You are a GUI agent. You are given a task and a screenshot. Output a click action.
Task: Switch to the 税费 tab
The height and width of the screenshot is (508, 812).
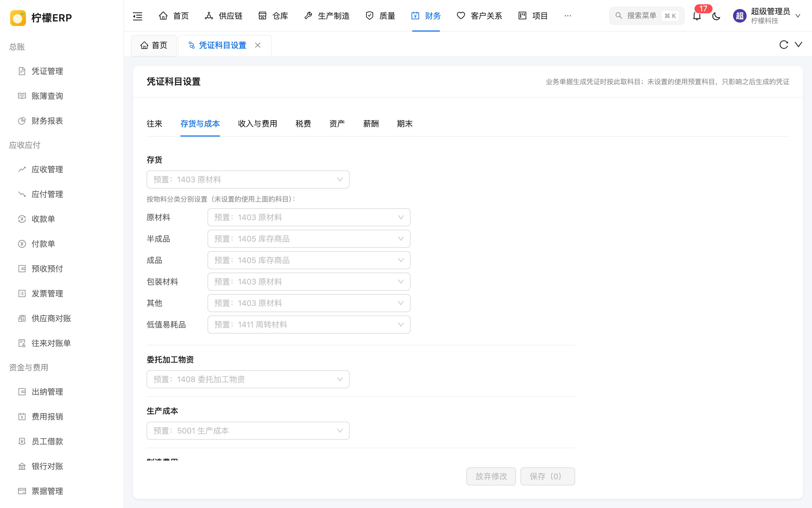[303, 124]
